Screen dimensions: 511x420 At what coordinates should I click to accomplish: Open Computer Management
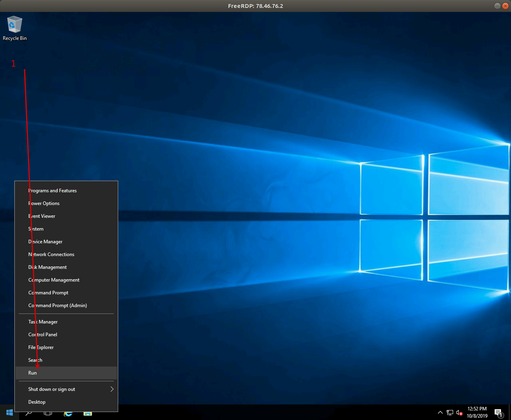pos(66,280)
